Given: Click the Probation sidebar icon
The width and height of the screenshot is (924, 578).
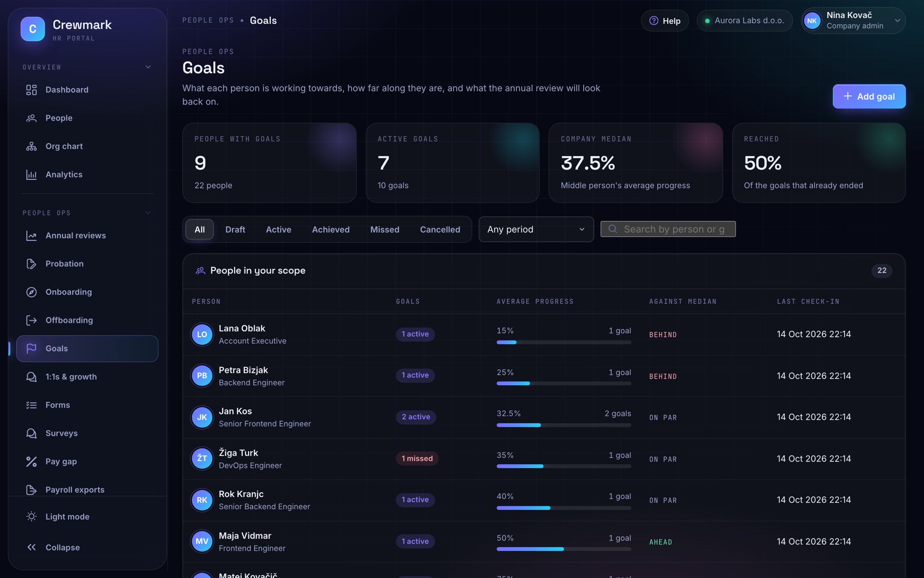Looking at the screenshot, I should 31,264.
